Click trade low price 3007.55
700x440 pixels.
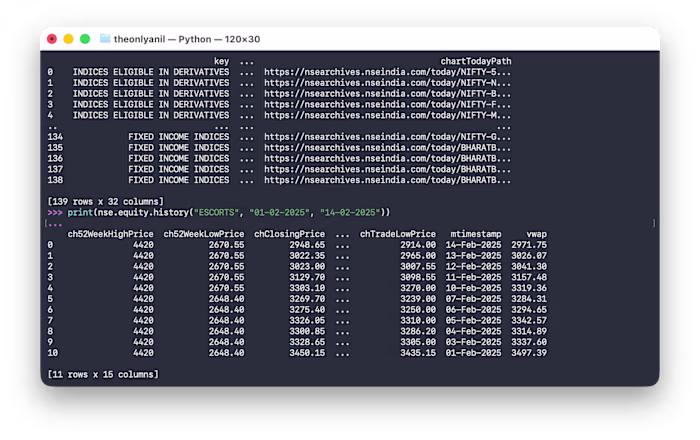coord(418,266)
